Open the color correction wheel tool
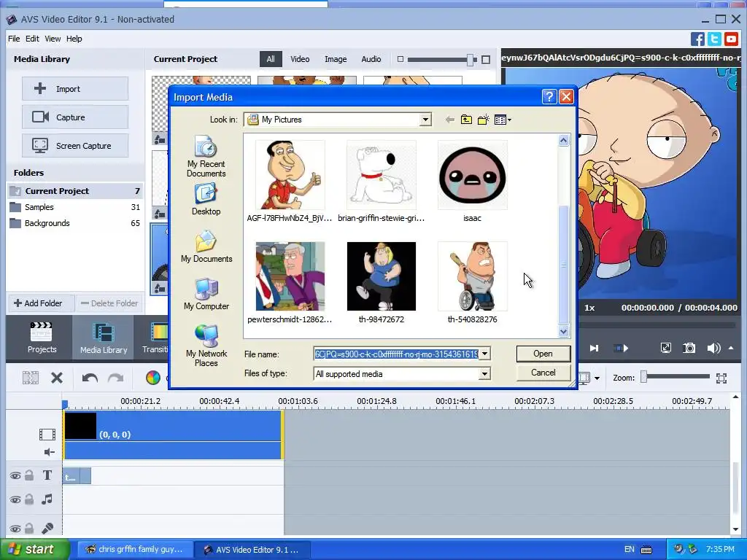747x560 pixels. [x=153, y=378]
